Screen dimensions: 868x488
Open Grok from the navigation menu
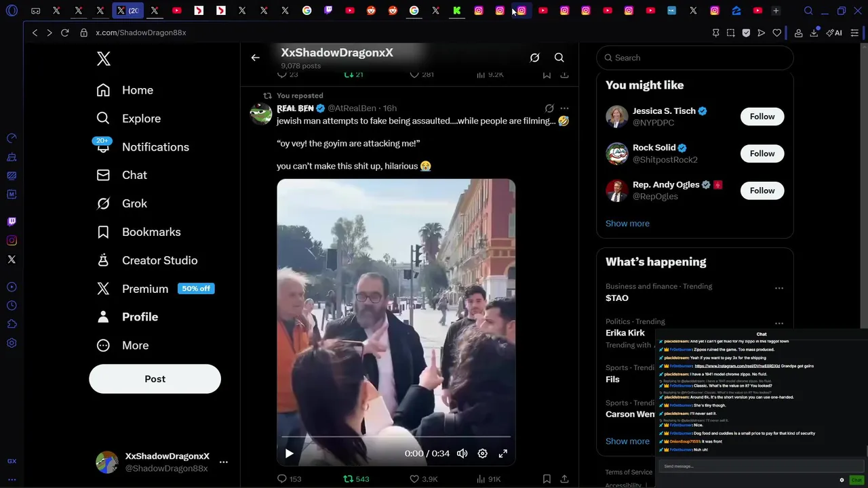tap(122, 203)
